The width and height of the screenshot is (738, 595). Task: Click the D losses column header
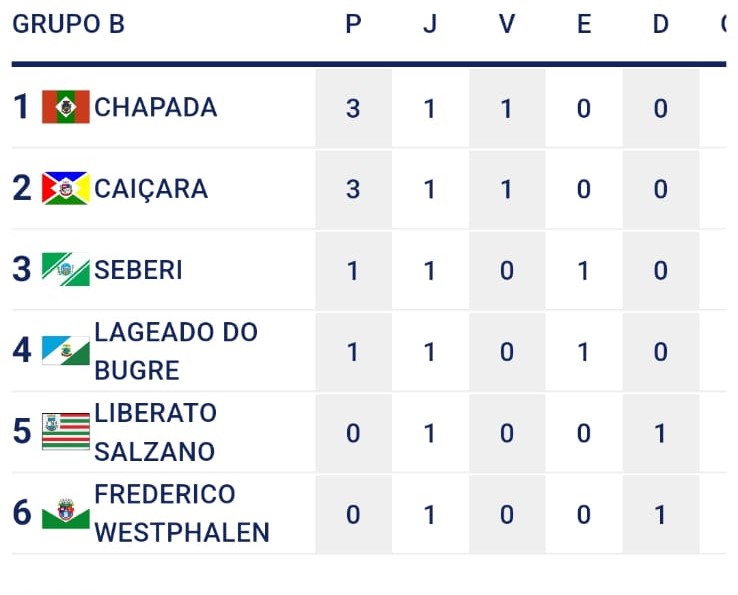pos(661,24)
